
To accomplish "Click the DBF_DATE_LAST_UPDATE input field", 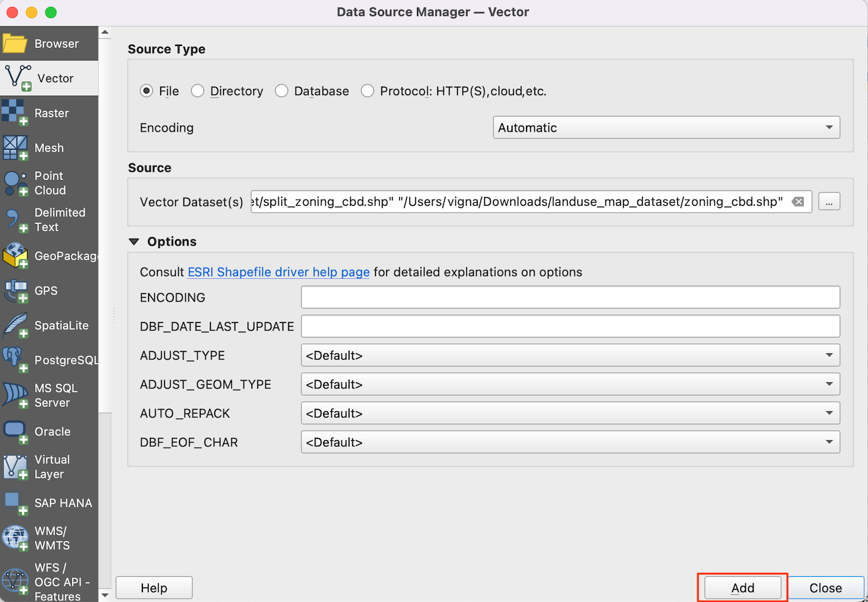I will 570,326.
